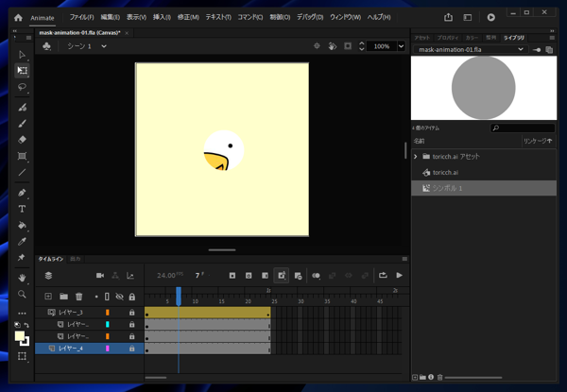Viewport: 567px width, 392px height.
Task: Click the fill color swatch in toolbar
Action: [20, 336]
